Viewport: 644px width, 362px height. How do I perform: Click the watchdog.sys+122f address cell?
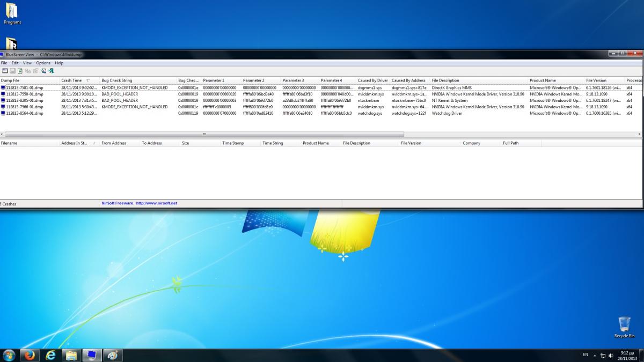click(x=409, y=113)
